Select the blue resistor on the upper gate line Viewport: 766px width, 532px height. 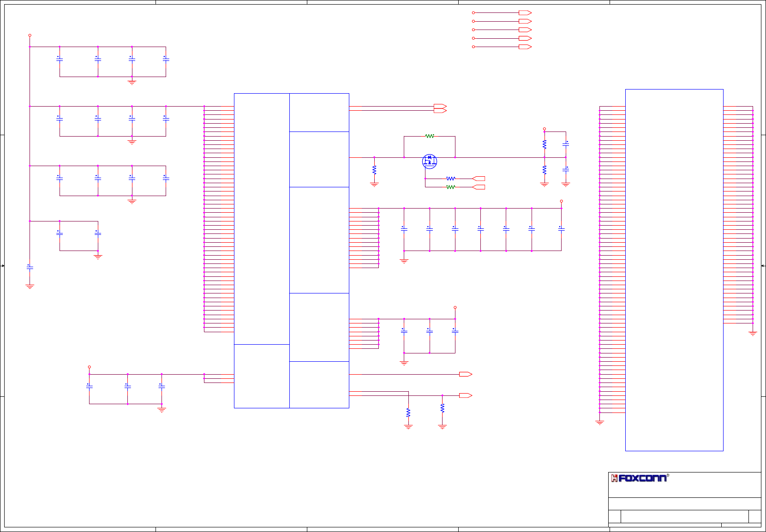click(x=451, y=179)
